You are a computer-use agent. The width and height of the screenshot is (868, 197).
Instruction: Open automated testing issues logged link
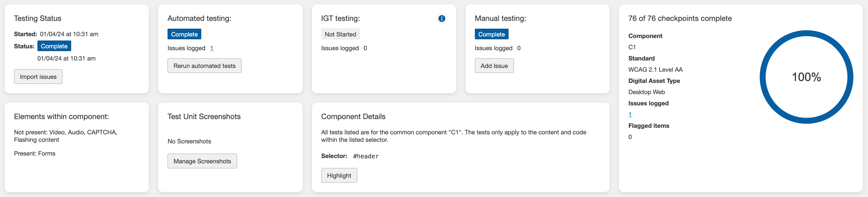click(x=212, y=48)
